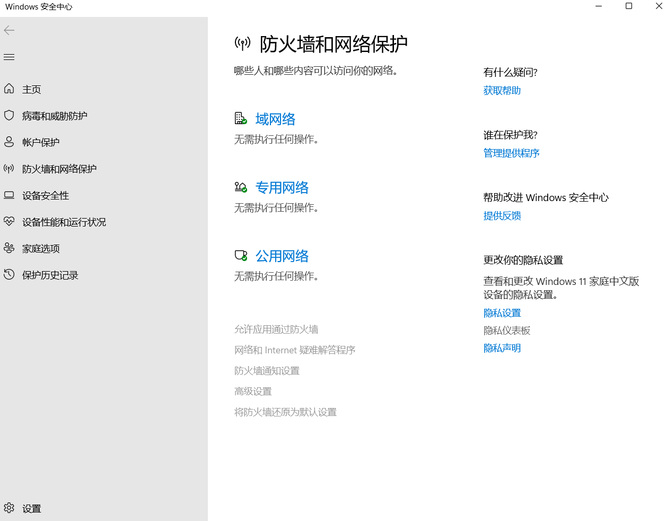Open 防火墙通知设置
Viewport: 666px width, 521px height.
point(267,371)
